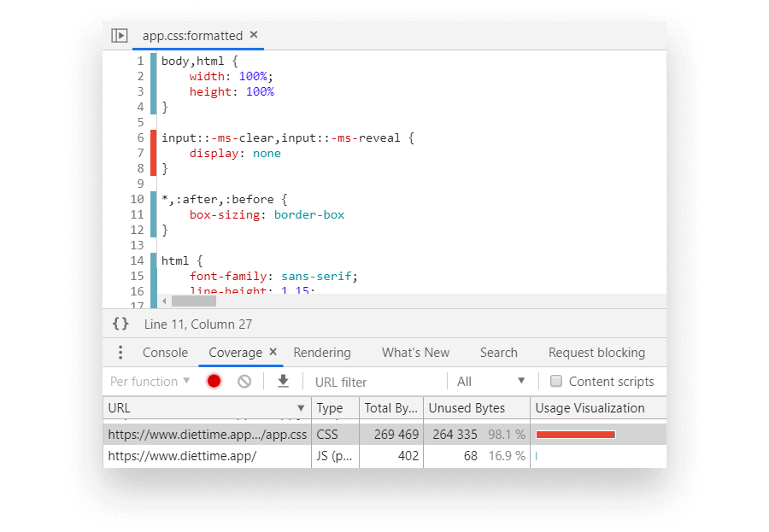The width and height of the screenshot is (769, 532).
Task: Click line number 6 in gutter
Action: [140, 137]
